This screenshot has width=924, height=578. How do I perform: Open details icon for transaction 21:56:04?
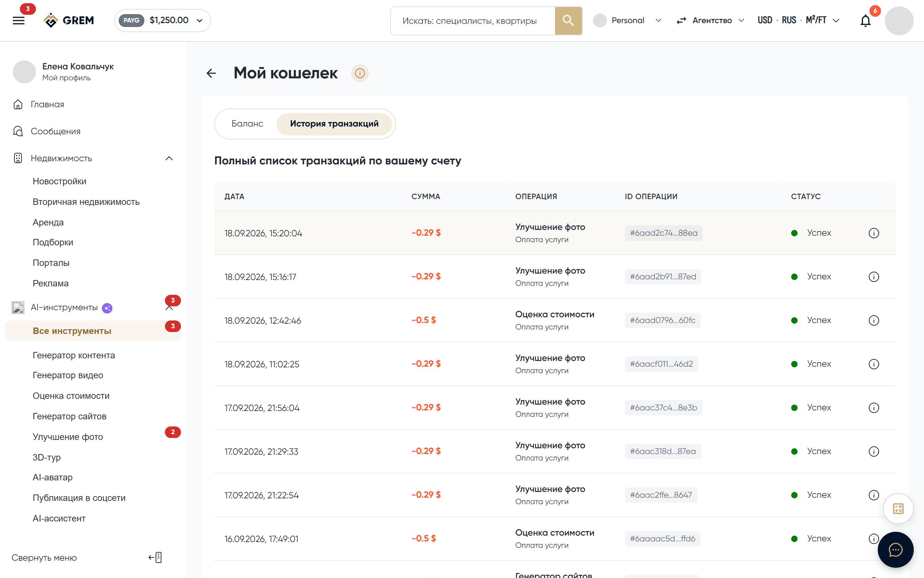[x=874, y=407]
